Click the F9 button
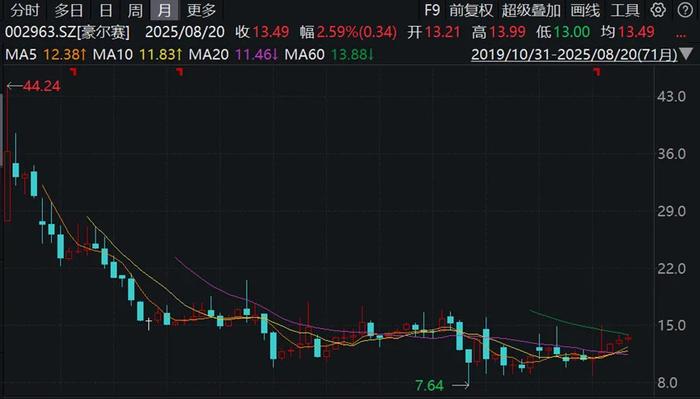Viewport: 700px width, 399px height. click(432, 10)
